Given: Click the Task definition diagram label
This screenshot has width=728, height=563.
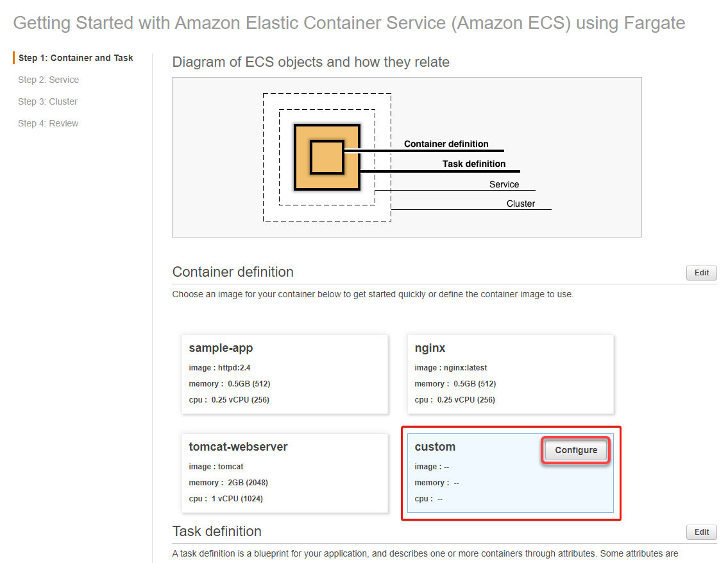Looking at the screenshot, I should click(x=474, y=164).
